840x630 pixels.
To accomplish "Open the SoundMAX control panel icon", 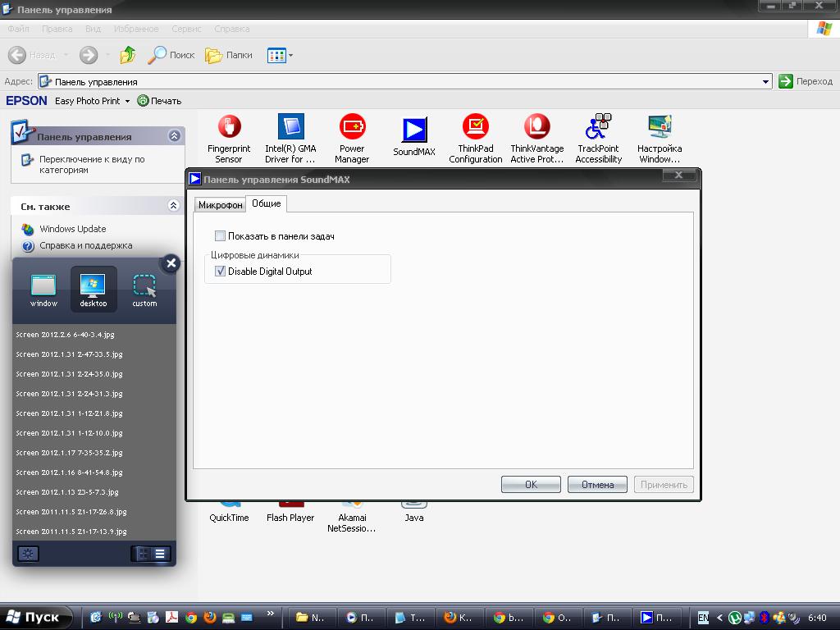I will click(414, 136).
